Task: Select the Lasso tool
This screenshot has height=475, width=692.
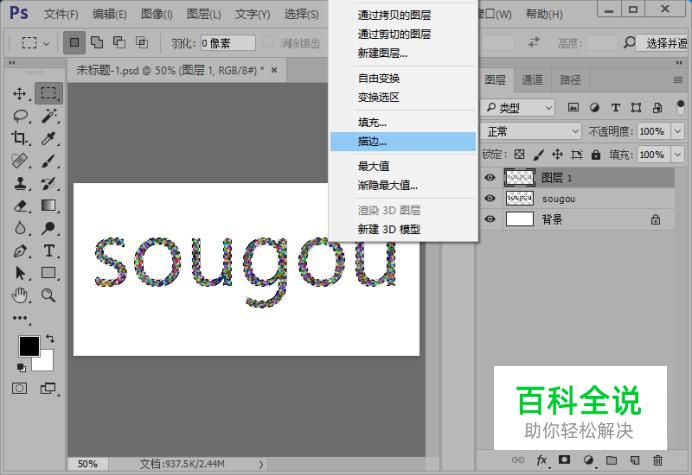Action: pyautogui.click(x=20, y=116)
